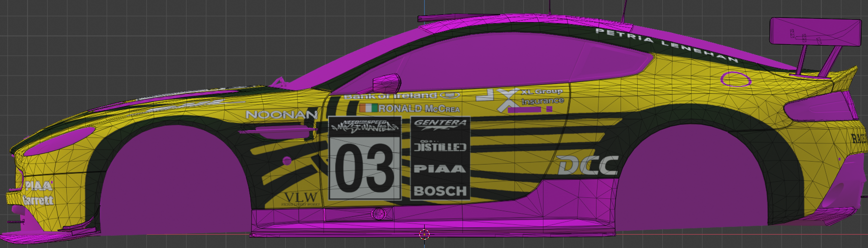The width and height of the screenshot is (868, 248).
Task: Click the Bank of Ireland decal
Action: (x=401, y=95)
